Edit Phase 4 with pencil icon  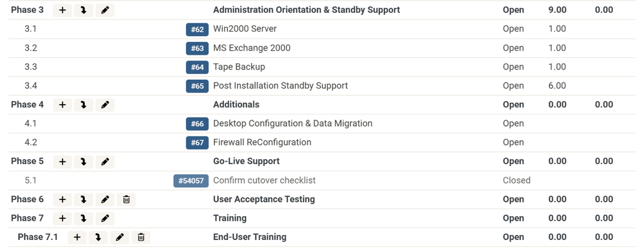105,105
